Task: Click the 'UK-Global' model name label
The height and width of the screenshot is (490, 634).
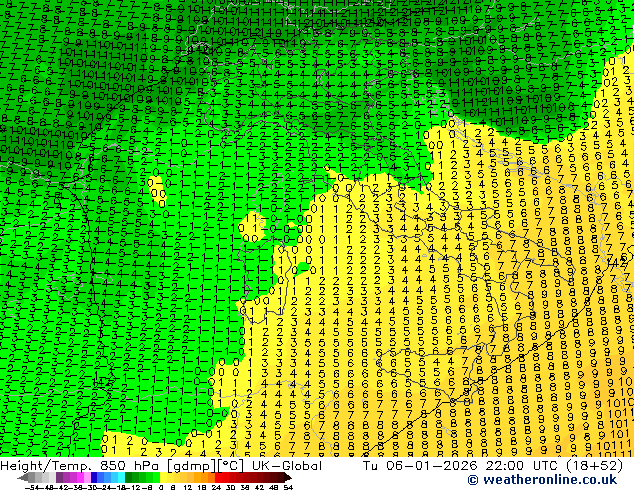Action: 287,466
